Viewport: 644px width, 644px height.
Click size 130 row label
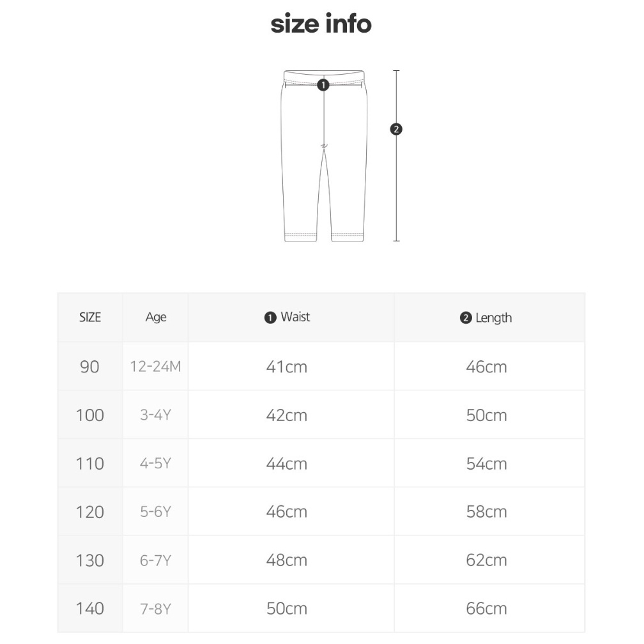90,560
